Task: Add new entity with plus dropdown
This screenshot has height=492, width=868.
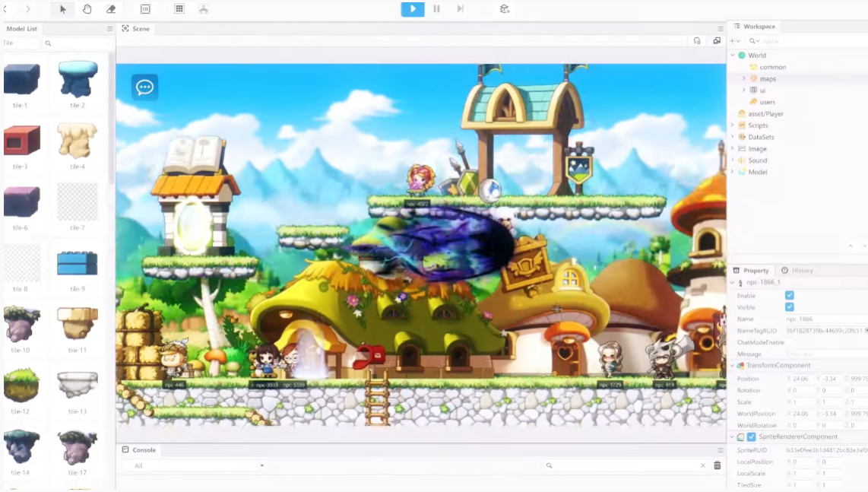Action: (734, 41)
